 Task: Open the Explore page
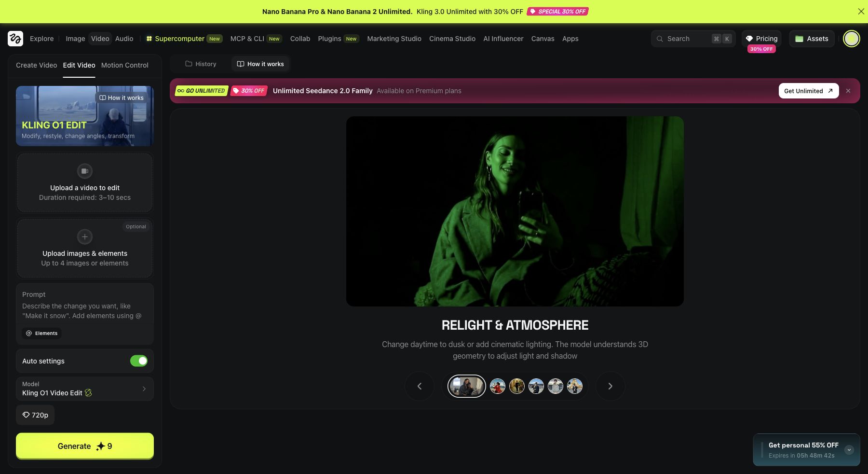click(x=42, y=39)
